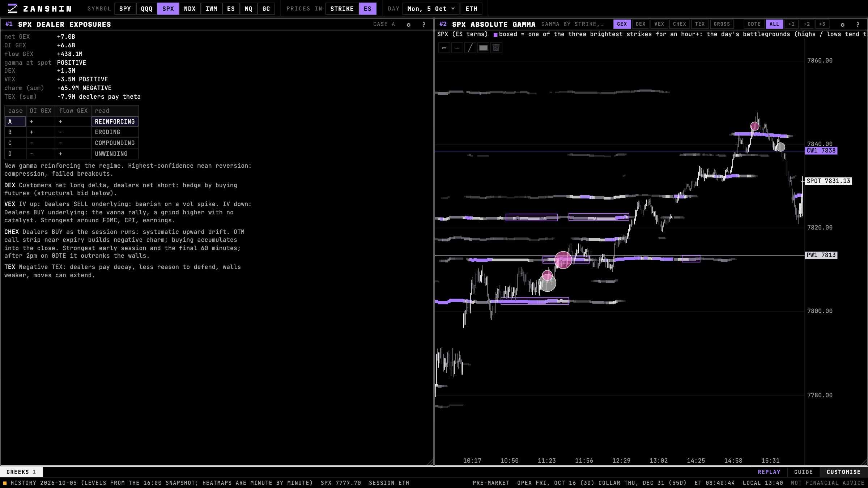This screenshot has height=488, width=868.
Task: Open the GUIDE
Action: click(803, 472)
